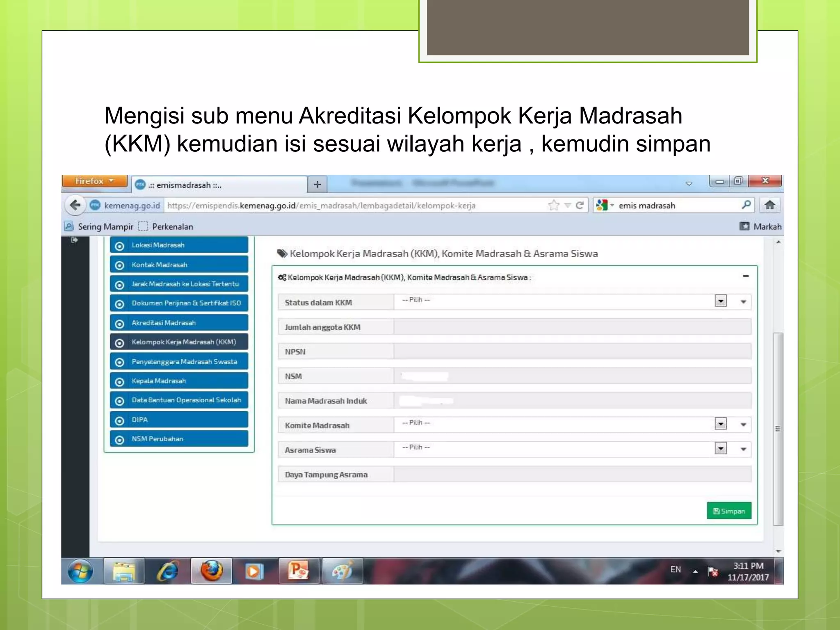Click the Firefox home icon
Image resolution: width=840 pixels, height=630 pixels.
click(770, 205)
